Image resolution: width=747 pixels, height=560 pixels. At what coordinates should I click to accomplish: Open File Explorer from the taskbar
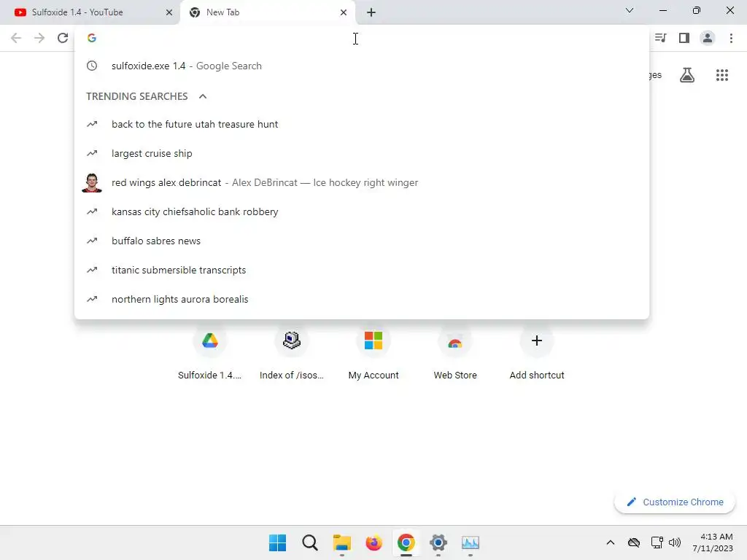pos(341,542)
